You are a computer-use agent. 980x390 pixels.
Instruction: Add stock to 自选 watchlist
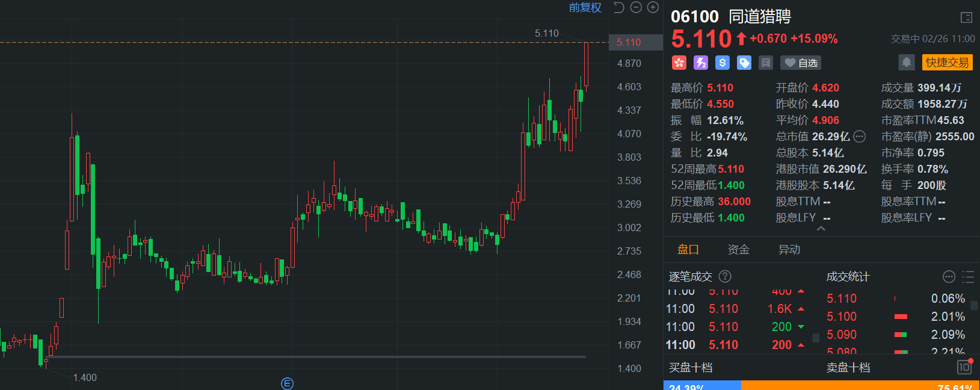coord(801,63)
